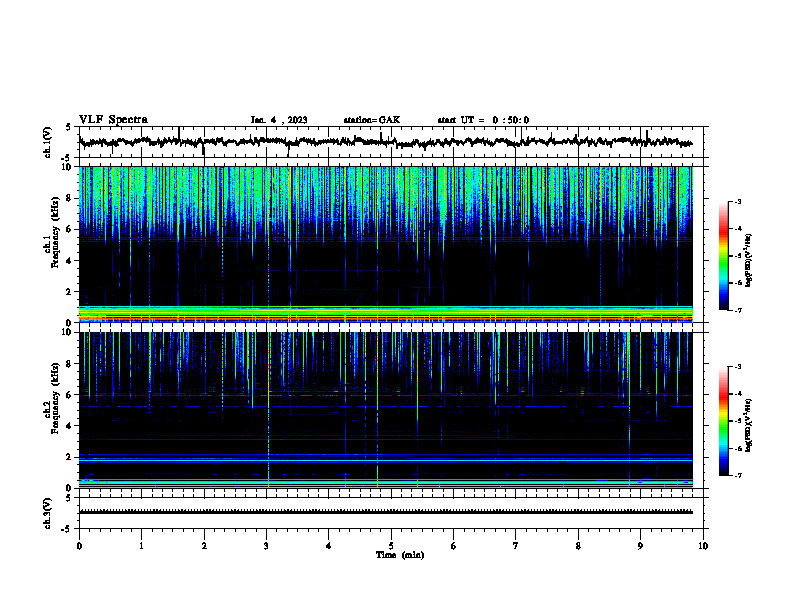Image resolution: width=792 pixels, height=612 pixels.
Task: Select the "start UT = 0:50:0" label
Action: 483,120
